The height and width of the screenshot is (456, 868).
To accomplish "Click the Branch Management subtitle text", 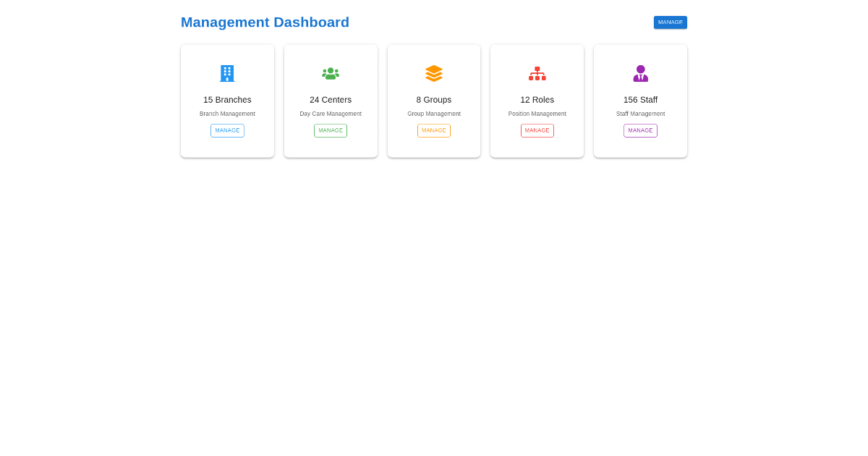I will pos(227,114).
